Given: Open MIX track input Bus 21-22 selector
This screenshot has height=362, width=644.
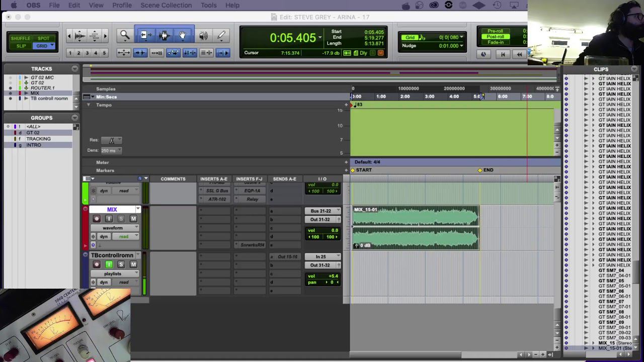Looking at the screenshot, I should pyautogui.click(x=322, y=211).
